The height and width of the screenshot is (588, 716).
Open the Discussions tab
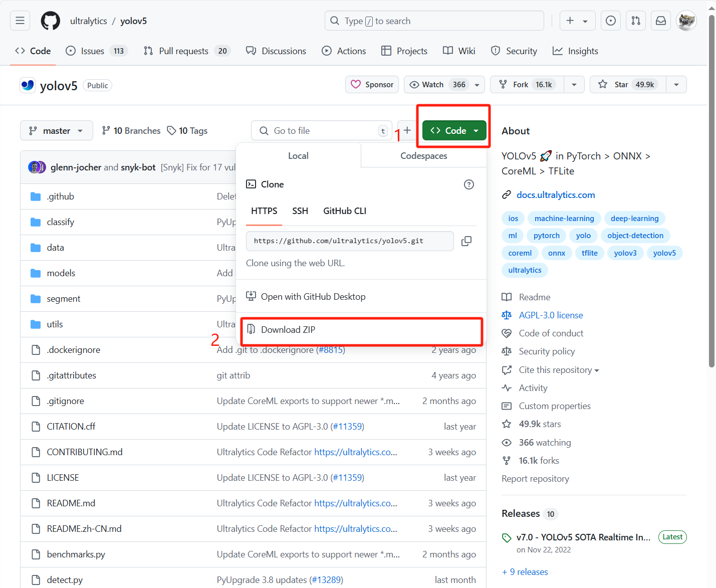pyautogui.click(x=276, y=51)
